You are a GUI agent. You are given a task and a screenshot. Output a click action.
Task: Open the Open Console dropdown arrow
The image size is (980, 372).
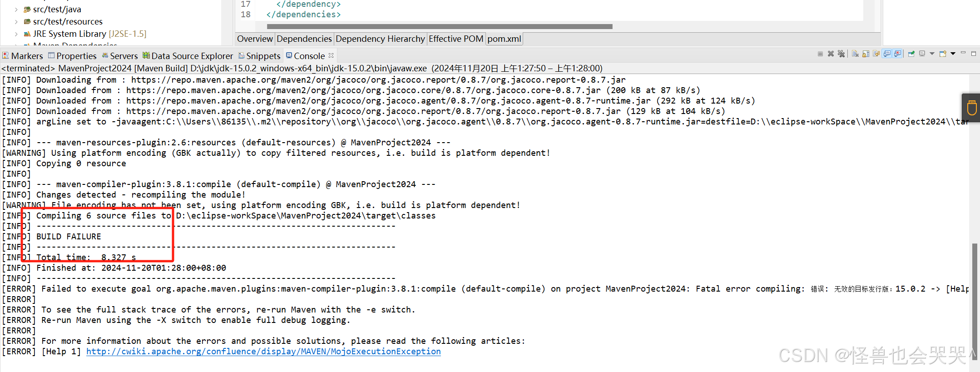(953, 54)
